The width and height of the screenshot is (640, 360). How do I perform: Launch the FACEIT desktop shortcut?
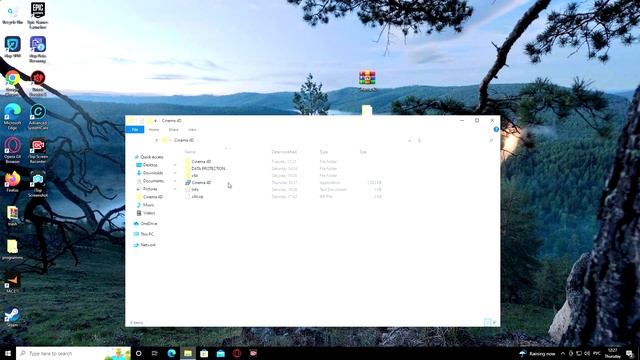click(12, 283)
